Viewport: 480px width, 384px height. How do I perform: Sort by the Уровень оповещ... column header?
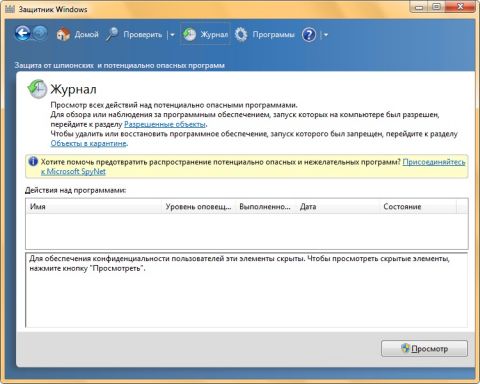pos(199,207)
